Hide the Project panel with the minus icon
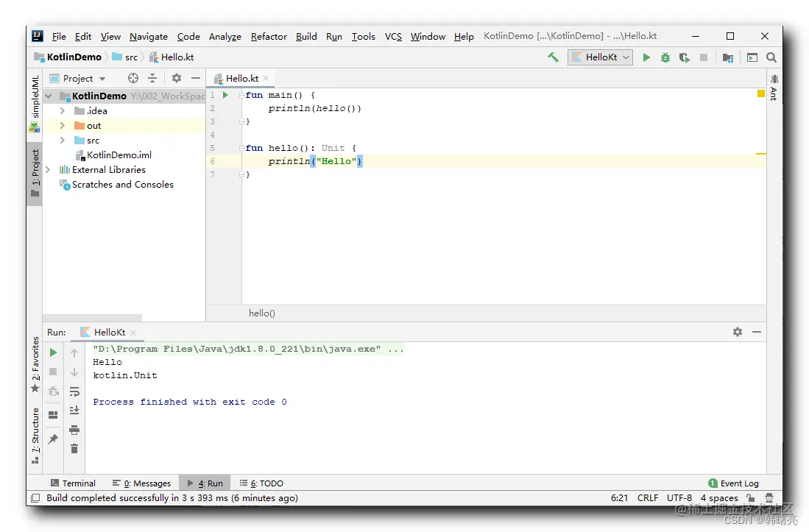This screenshot has height=532, width=809. coord(196,78)
